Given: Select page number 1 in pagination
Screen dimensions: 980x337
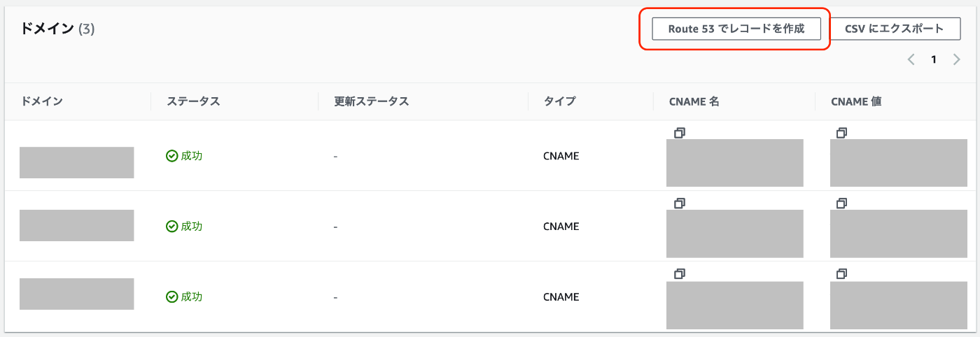Looking at the screenshot, I should pos(933,60).
